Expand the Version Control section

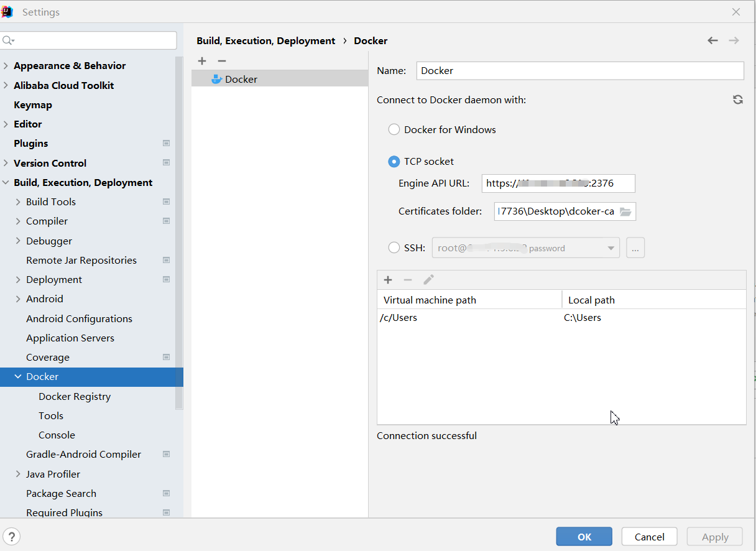[6, 163]
